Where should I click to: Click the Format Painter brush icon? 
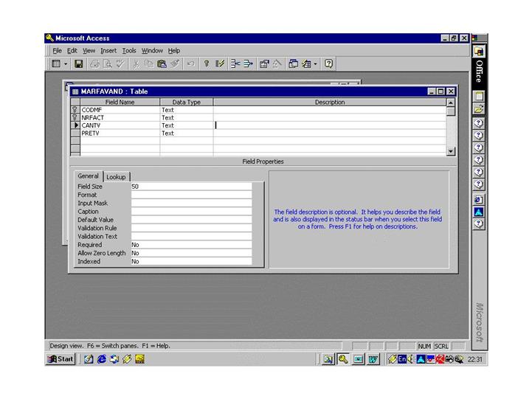[175, 63]
